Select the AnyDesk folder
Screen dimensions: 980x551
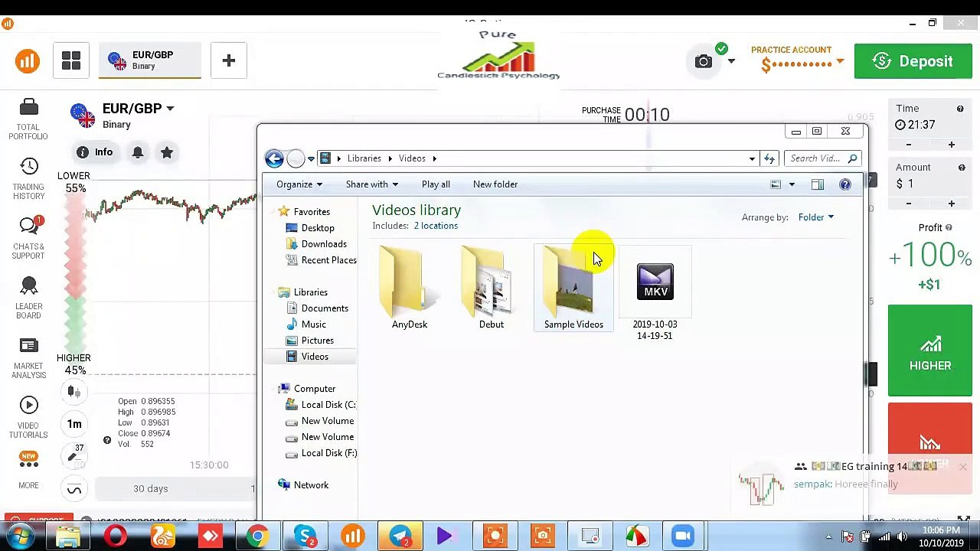click(x=410, y=289)
